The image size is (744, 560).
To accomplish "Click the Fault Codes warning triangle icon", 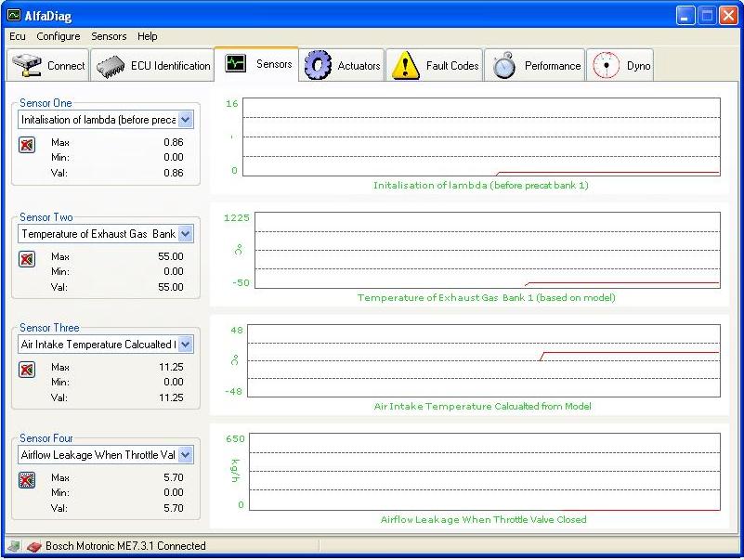I will pyautogui.click(x=406, y=66).
